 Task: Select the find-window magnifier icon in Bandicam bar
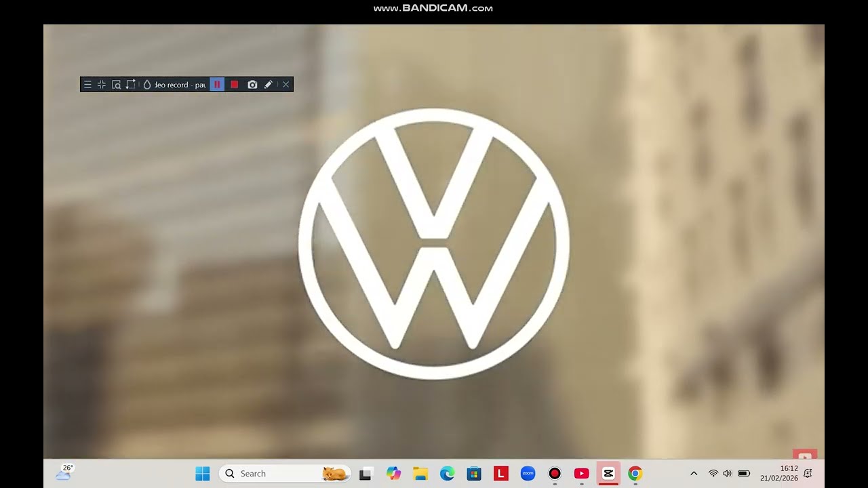pyautogui.click(x=116, y=85)
